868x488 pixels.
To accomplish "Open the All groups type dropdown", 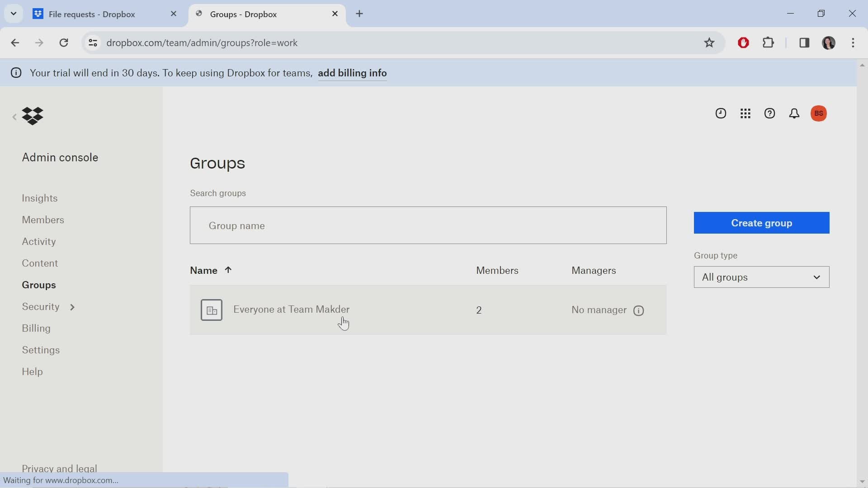I will [761, 277].
